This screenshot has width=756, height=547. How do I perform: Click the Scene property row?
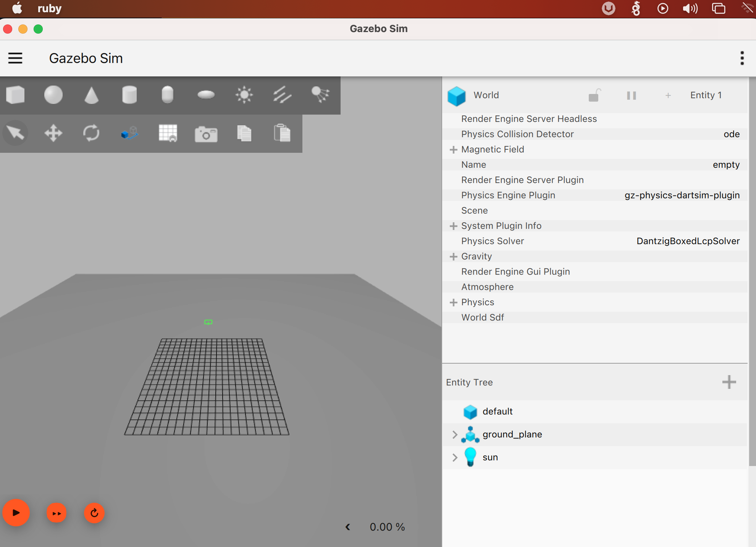(594, 210)
